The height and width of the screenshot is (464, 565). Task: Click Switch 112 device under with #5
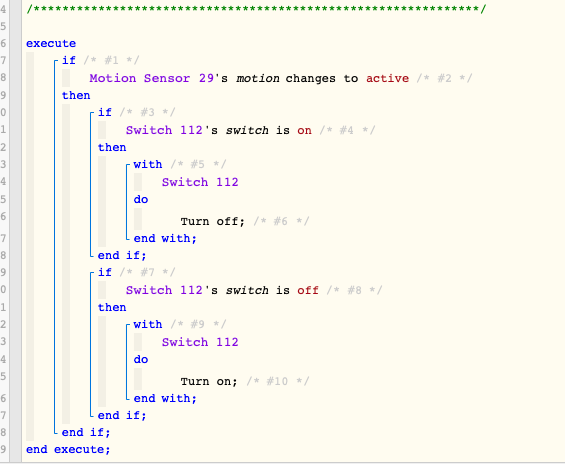[x=200, y=182]
